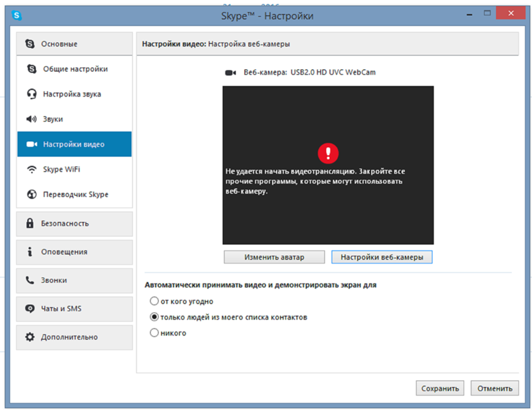The image size is (532, 410).
Task: Select Настройки видео in sidebar
Action: tap(74, 144)
